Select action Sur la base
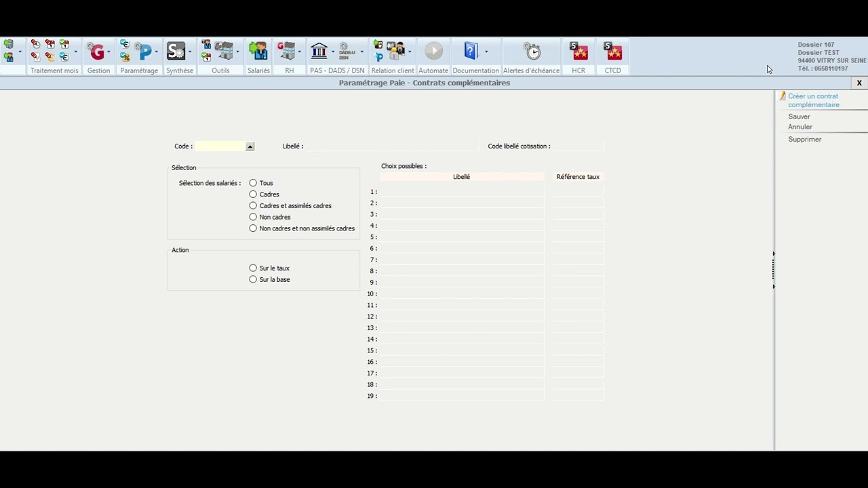The height and width of the screenshot is (488, 868). tap(253, 279)
